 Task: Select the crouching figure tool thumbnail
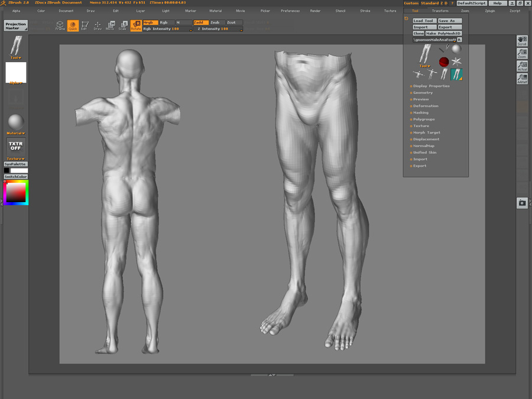(419, 74)
